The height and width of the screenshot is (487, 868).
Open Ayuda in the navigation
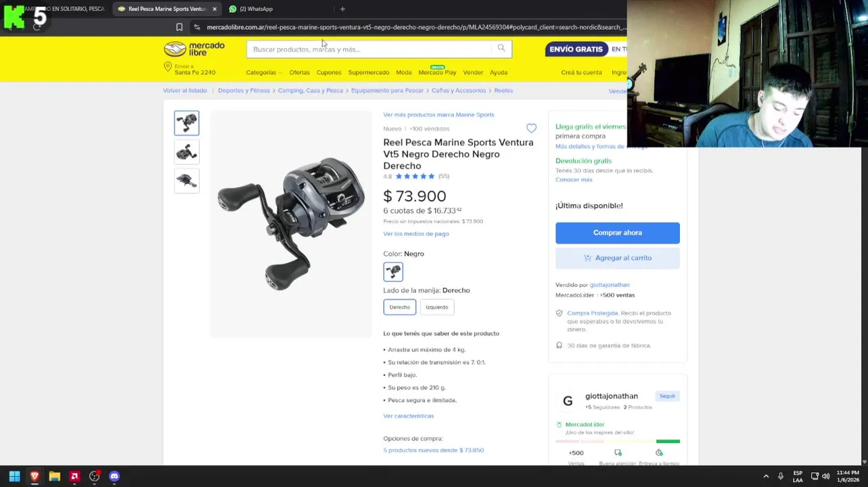coord(499,72)
